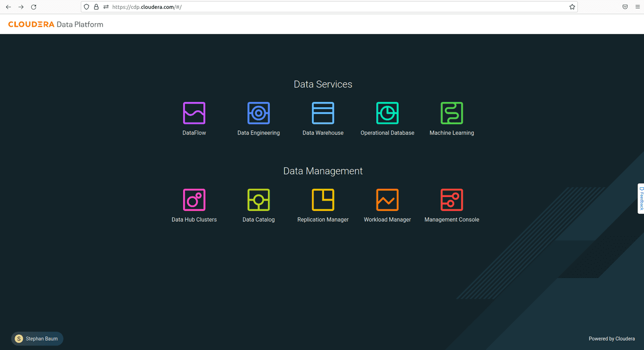The width and height of the screenshot is (644, 350).
Task: Click the browser back arrow
Action: click(x=8, y=7)
